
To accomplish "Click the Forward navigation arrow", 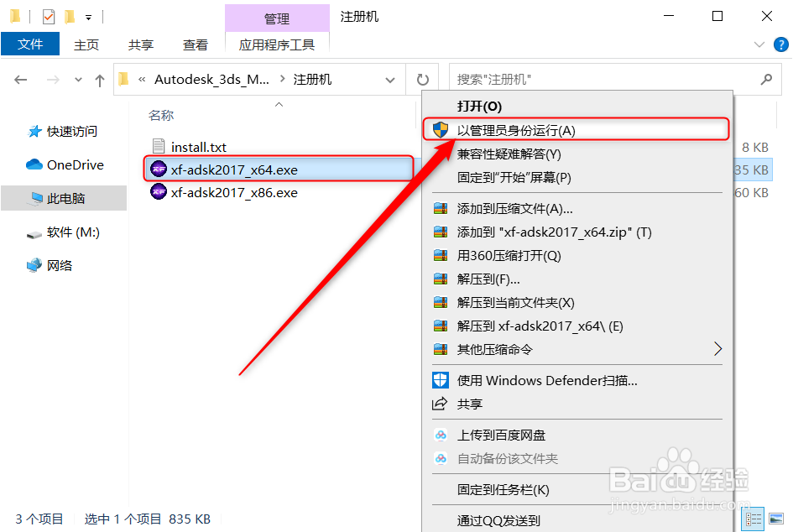I will (53, 80).
